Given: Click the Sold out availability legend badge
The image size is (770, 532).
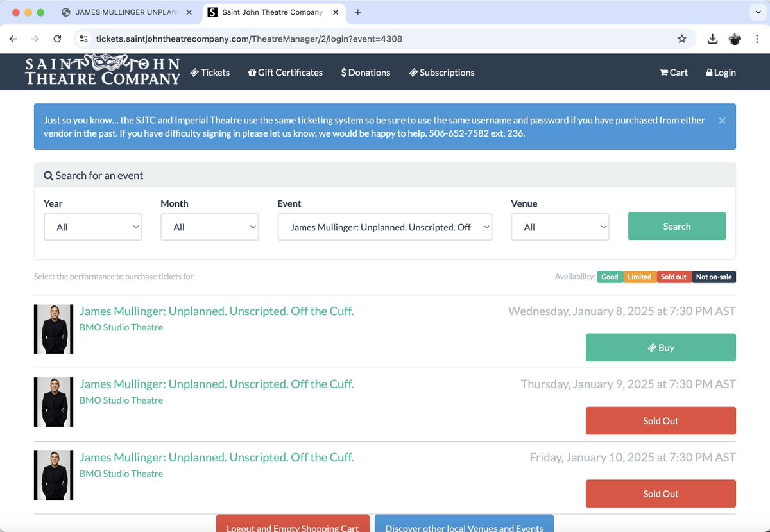Looking at the screenshot, I should pos(674,277).
